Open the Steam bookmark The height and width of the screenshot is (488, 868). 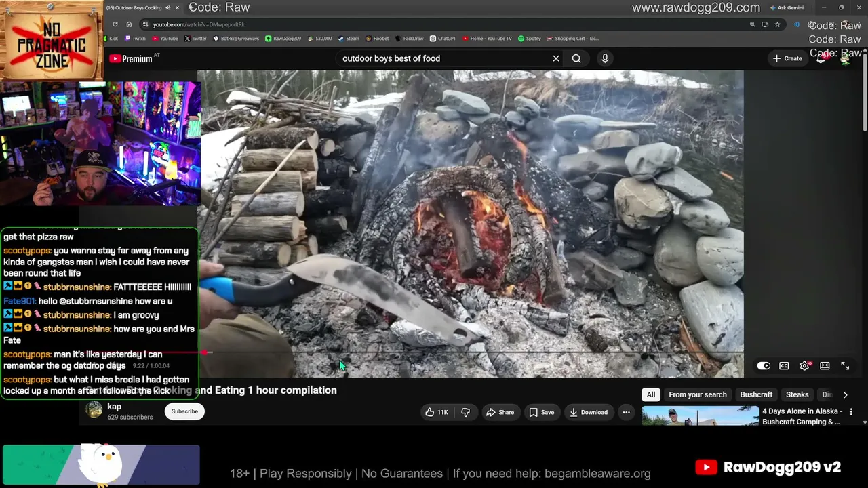349,39
